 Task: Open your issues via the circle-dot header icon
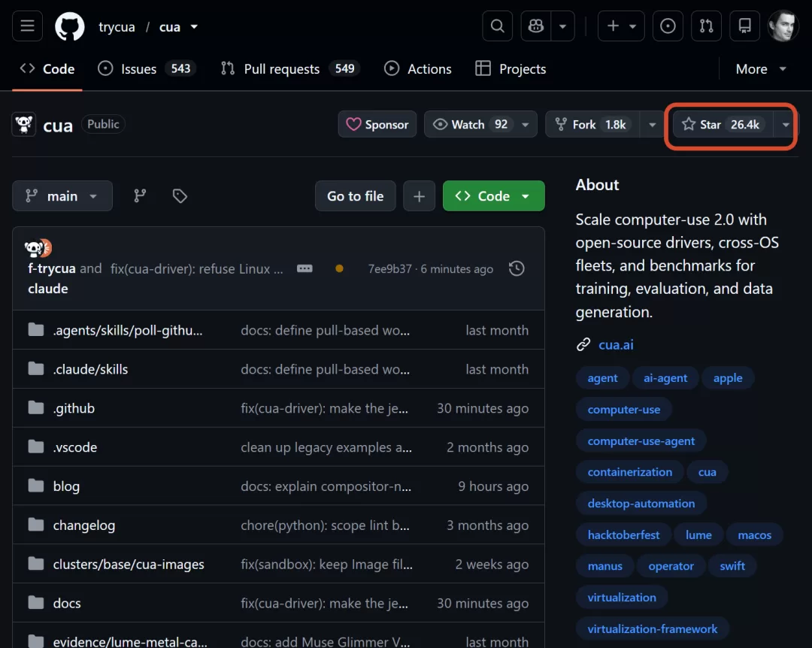668,26
